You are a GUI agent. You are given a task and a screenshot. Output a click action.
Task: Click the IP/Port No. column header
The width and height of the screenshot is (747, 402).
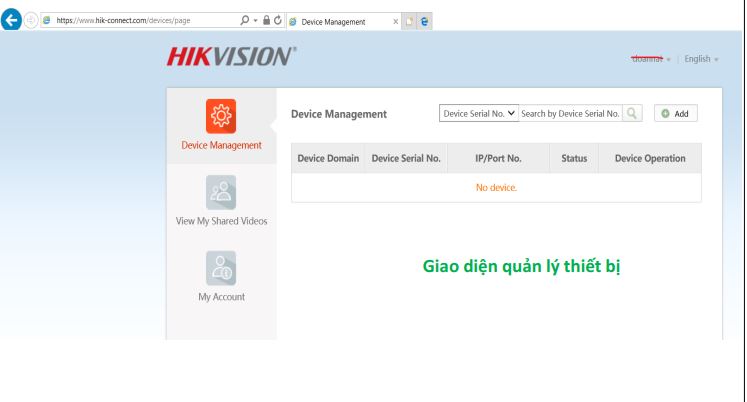tap(498, 158)
